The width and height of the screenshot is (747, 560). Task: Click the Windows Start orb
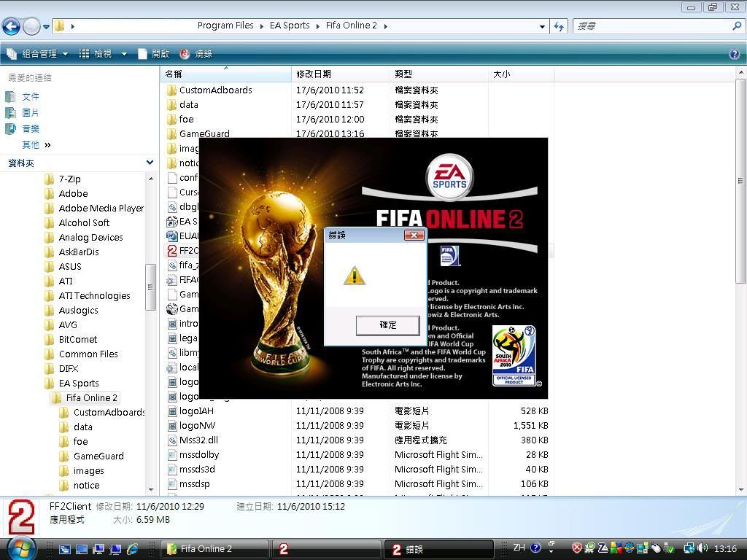(x=20, y=548)
